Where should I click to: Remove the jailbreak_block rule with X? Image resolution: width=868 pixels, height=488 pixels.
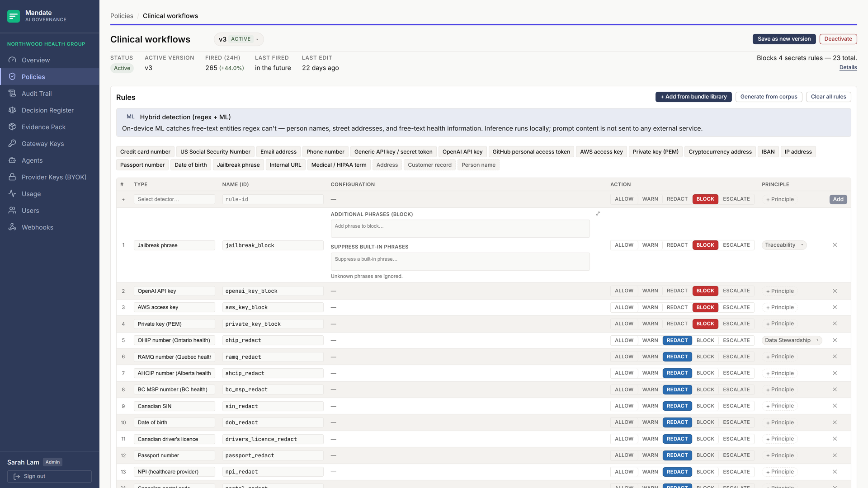tap(835, 245)
